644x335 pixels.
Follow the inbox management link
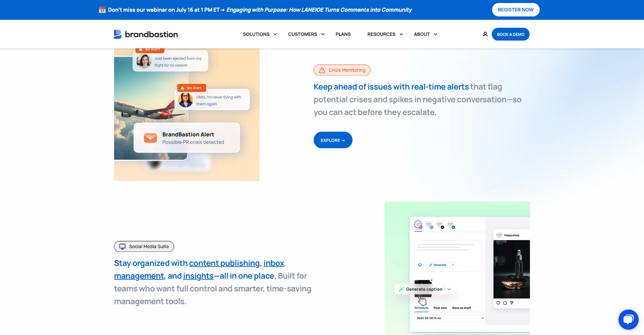click(199, 270)
